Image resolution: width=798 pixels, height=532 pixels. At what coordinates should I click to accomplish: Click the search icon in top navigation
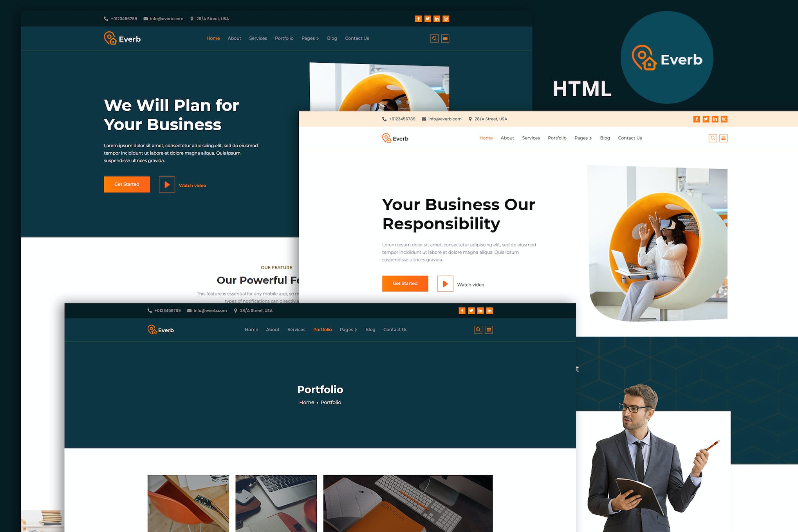pyautogui.click(x=433, y=38)
